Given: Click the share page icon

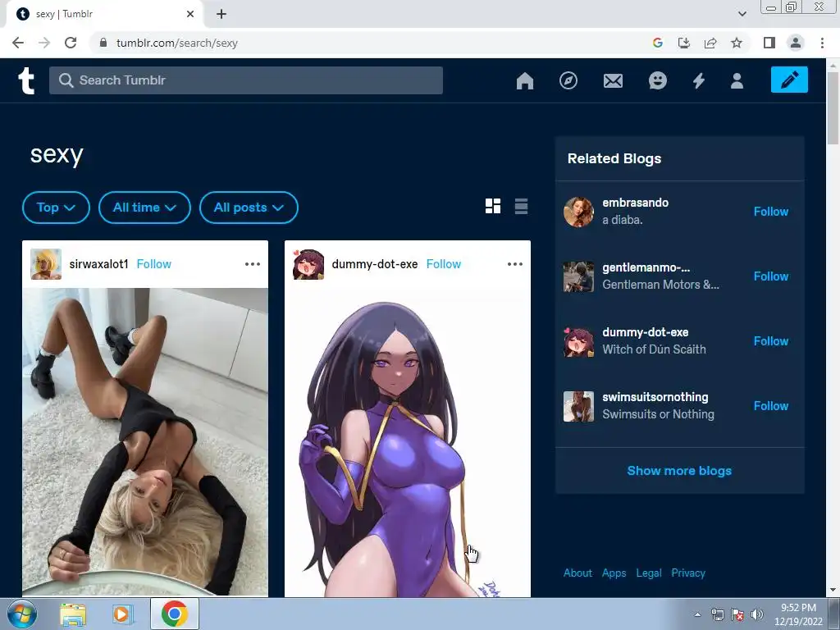Looking at the screenshot, I should pyautogui.click(x=710, y=43).
